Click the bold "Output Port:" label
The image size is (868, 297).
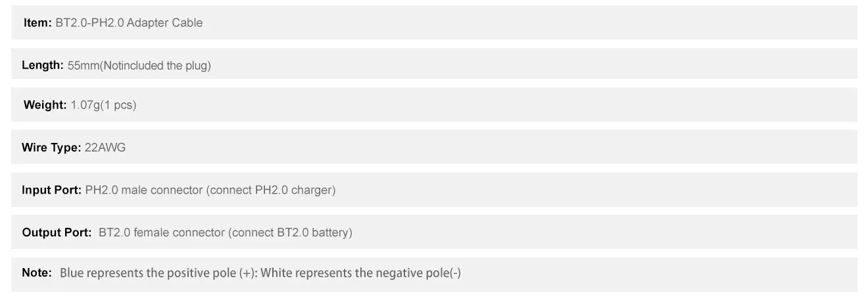[x=57, y=232]
